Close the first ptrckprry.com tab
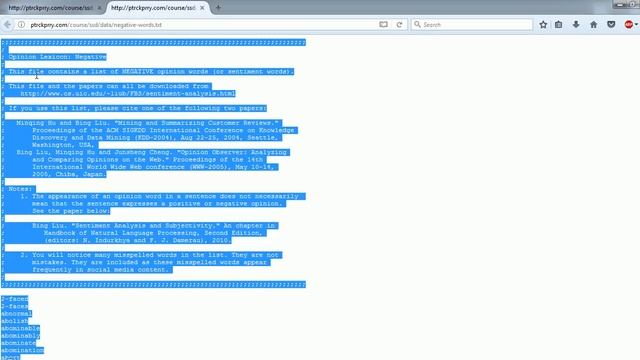 point(99,8)
